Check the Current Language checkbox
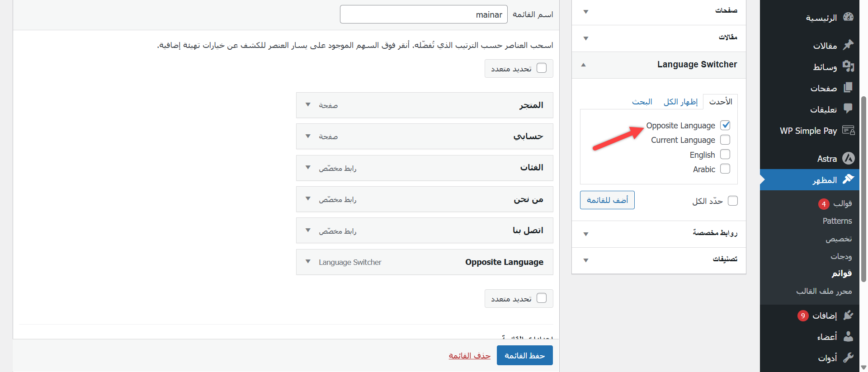Viewport: 868px width, 372px height. [x=725, y=140]
